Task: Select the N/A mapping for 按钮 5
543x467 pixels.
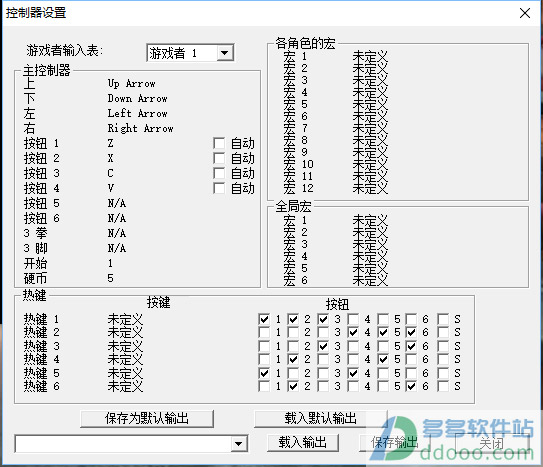Action: 117,203
